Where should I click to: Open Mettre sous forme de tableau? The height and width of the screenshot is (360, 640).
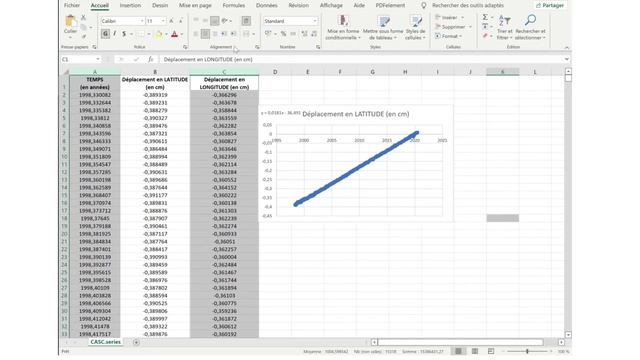click(383, 27)
